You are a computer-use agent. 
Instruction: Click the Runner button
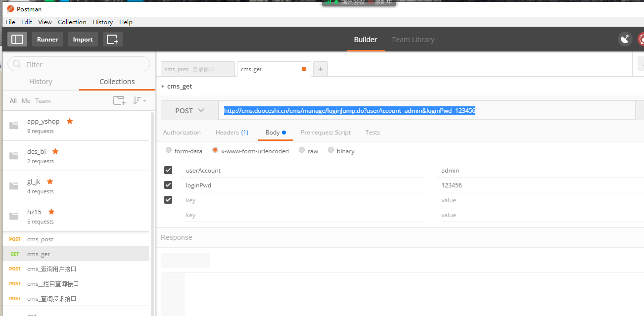click(x=47, y=39)
